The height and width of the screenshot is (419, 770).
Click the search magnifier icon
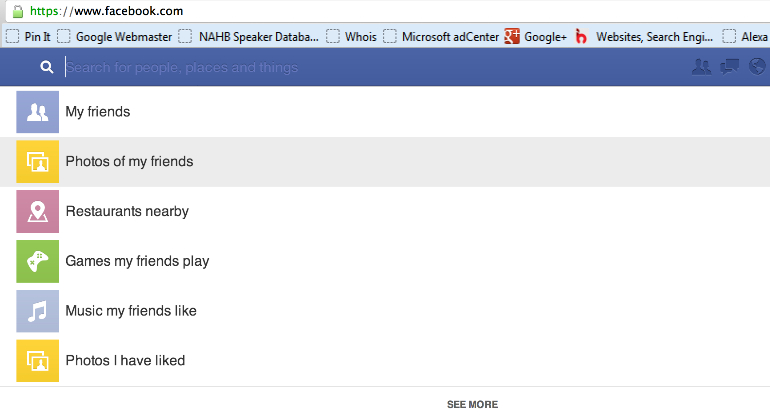point(46,68)
